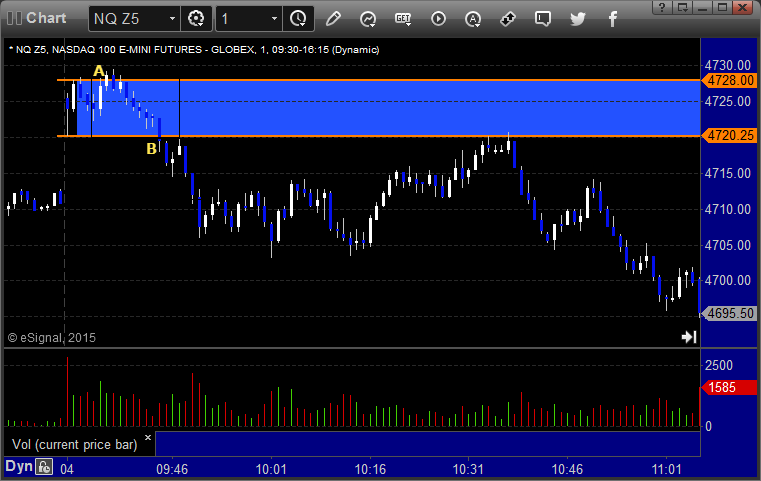The height and width of the screenshot is (481, 761).
Task: Click the 4715.00 price axis label
Action: click(728, 173)
